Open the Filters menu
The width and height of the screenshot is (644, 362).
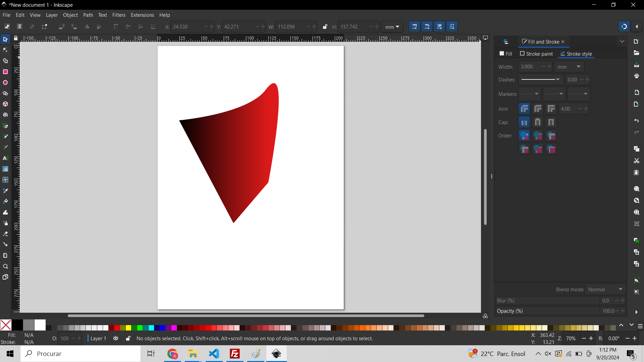(x=119, y=15)
